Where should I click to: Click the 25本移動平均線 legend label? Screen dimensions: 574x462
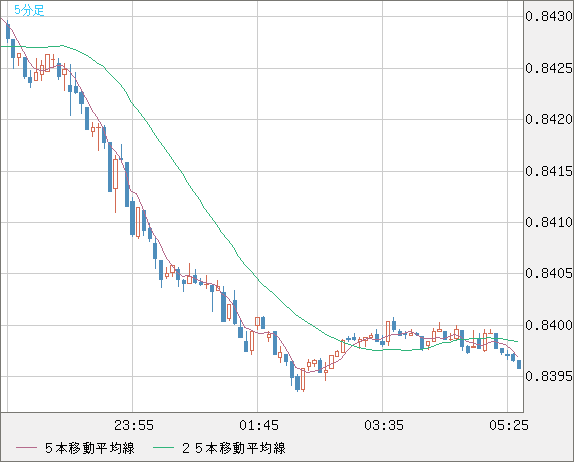[234, 448]
